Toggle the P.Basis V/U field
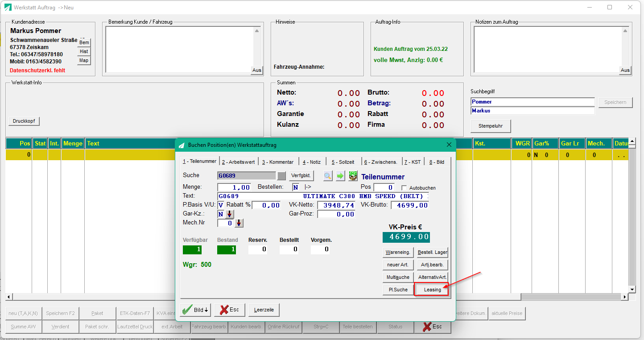644x340 pixels. 221,205
